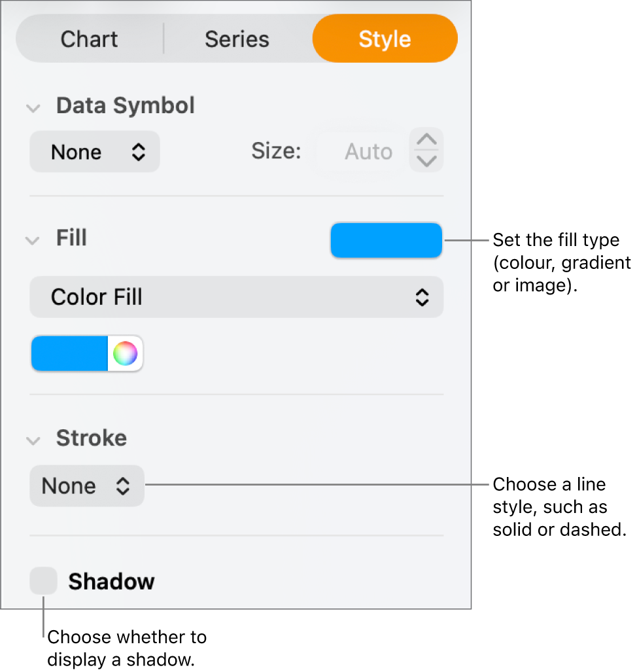Open the color wheel picker
This screenshot has height=672, width=637.
(126, 353)
